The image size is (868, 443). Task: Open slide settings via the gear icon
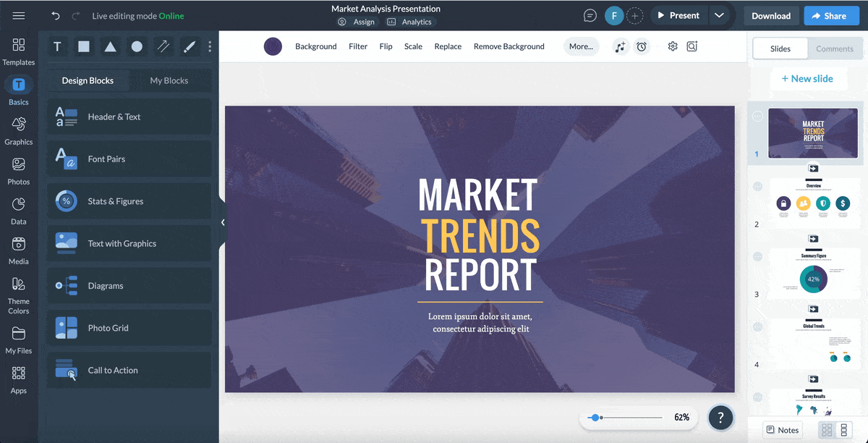click(672, 46)
